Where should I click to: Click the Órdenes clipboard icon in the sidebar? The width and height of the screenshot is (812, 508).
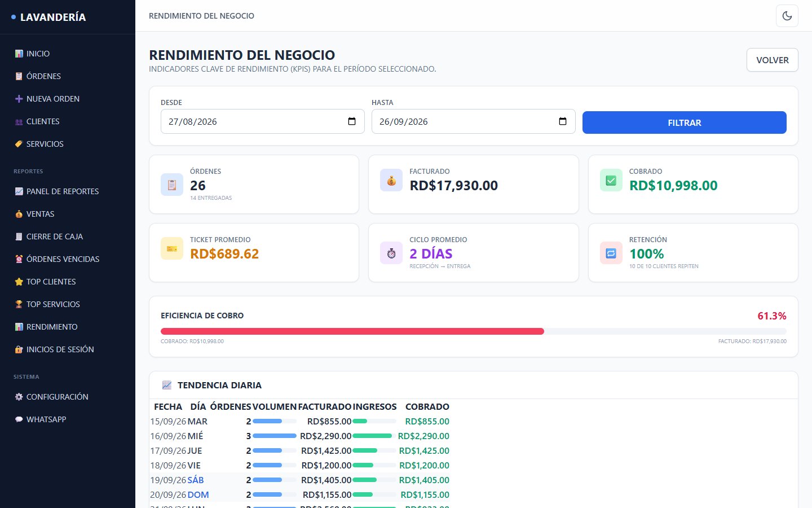click(19, 76)
